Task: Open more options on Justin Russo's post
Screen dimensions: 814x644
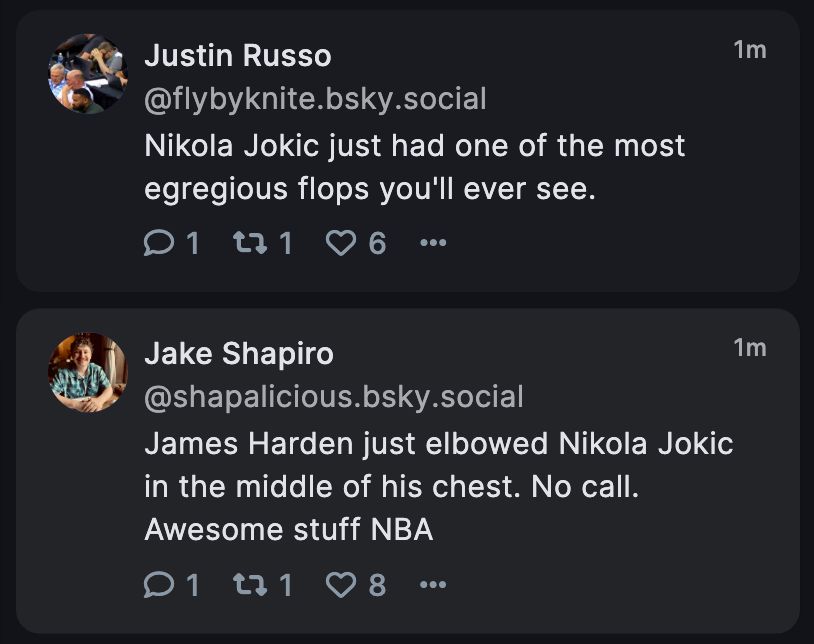Action: click(433, 243)
